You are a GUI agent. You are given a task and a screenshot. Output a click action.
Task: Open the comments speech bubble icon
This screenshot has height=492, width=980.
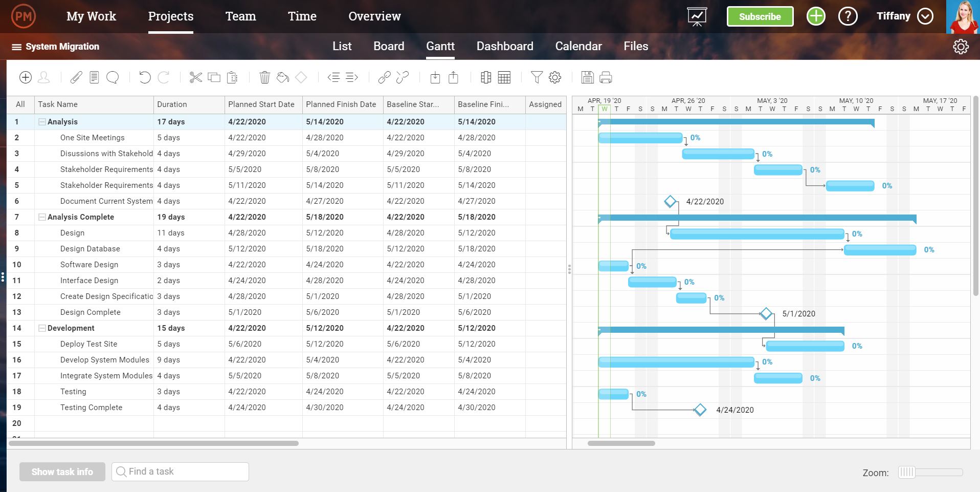(113, 77)
